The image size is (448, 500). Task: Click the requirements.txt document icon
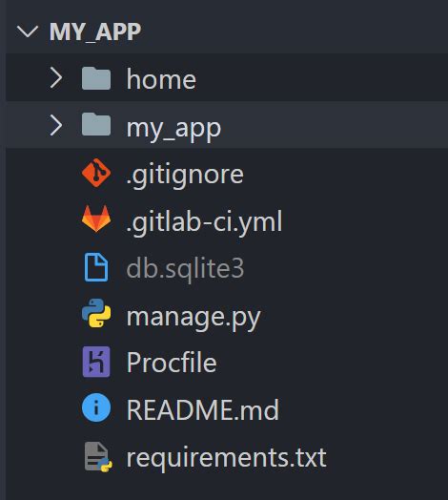[98, 457]
